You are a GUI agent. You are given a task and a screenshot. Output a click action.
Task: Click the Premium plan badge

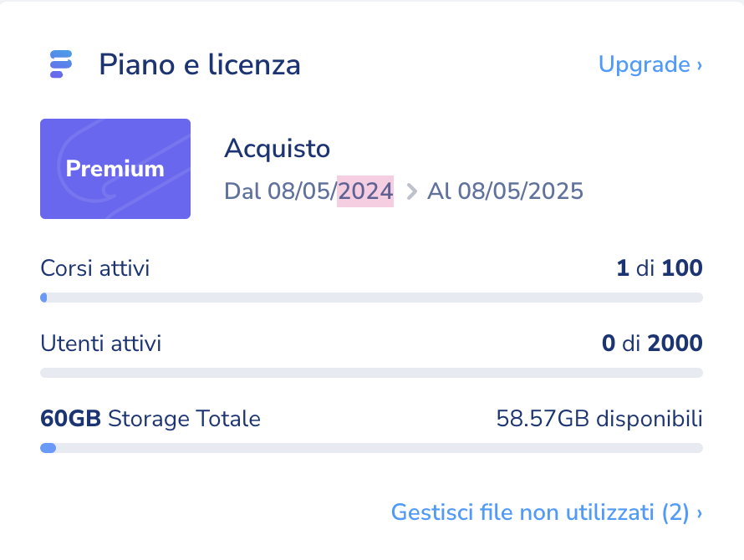(115, 169)
